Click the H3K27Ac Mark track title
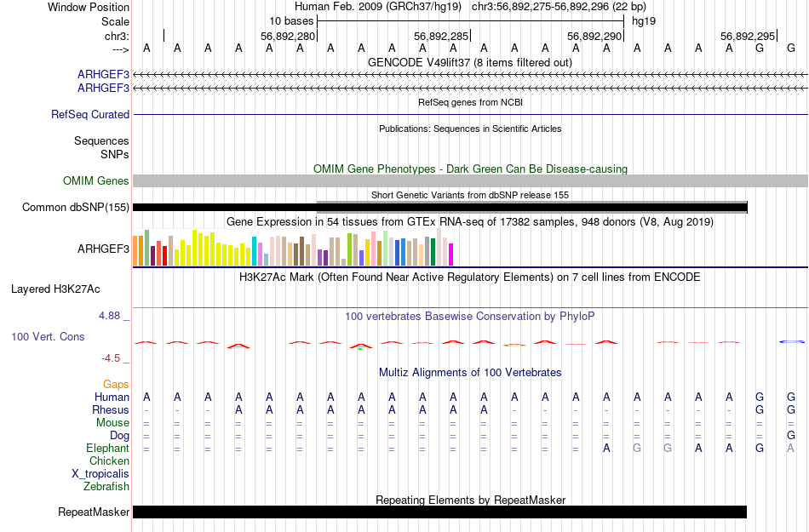 point(469,277)
